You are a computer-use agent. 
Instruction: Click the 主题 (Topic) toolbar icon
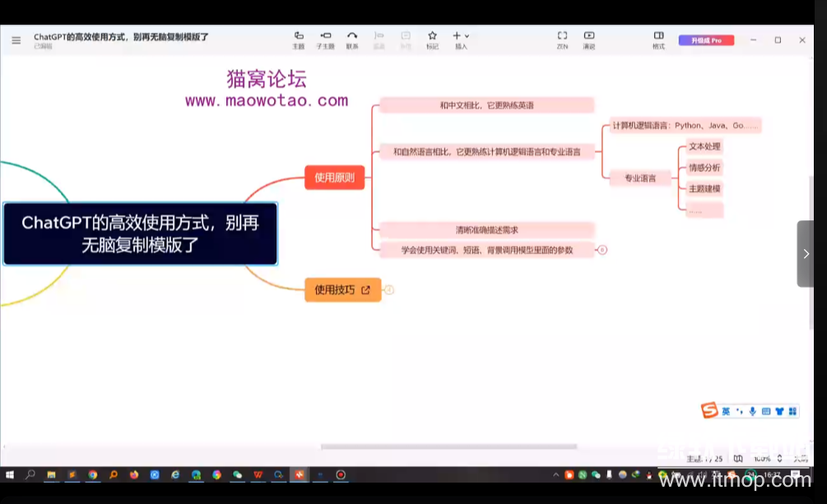(299, 40)
